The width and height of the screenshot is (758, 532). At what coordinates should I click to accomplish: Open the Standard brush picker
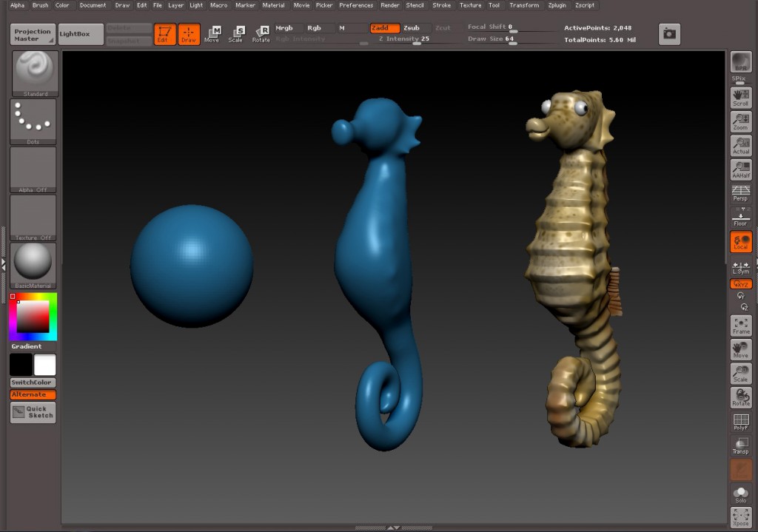pyautogui.click(x=35, y=74)
